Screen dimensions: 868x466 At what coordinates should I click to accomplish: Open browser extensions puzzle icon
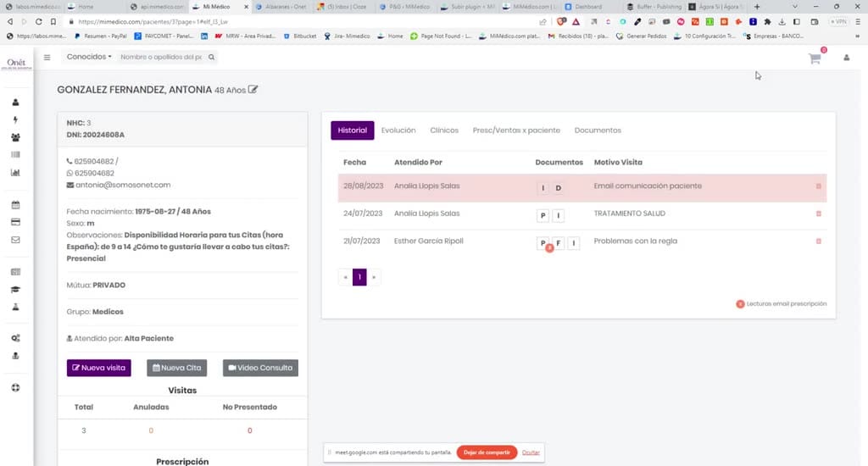click(x=767, y=21)
